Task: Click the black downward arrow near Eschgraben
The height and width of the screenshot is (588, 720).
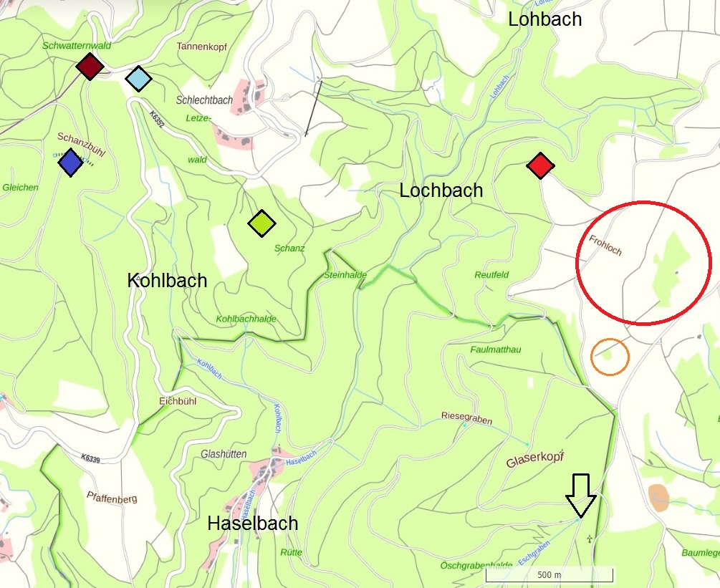Action: [581, 496]
